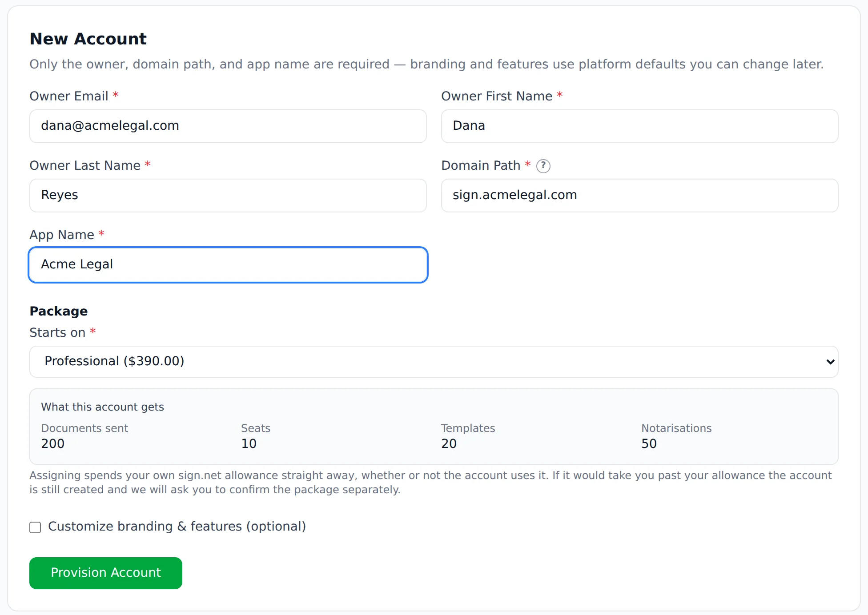Click the 'Package' section heading
Image resolution: width=868 pixels, height=615 pixels.
coord(59,311)
